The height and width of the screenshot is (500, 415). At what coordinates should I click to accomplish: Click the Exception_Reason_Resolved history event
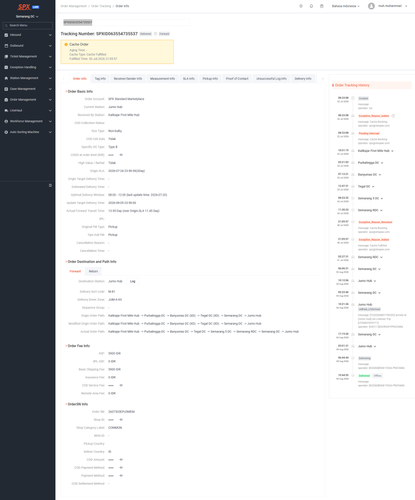pos(375,222)
